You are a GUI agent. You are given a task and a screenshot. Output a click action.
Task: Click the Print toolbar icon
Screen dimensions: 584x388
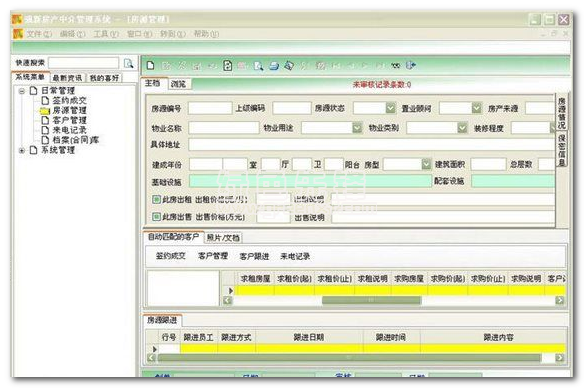point(274,66)
